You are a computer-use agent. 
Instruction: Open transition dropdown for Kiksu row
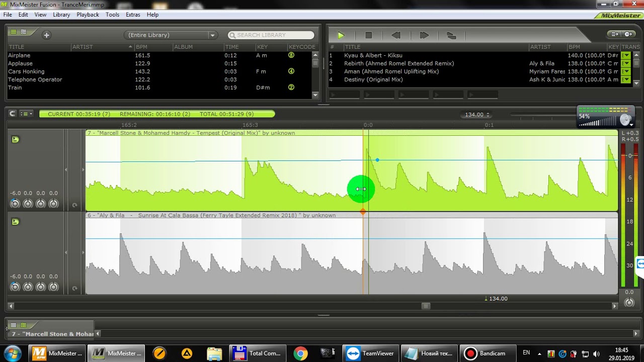pos(626,55)
